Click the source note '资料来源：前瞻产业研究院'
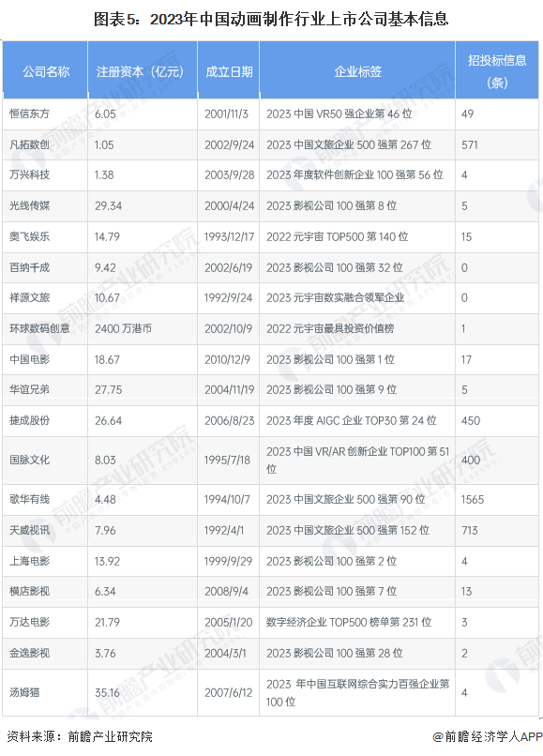This screenshot has height=756, width=543. click(x=80, y=736)
